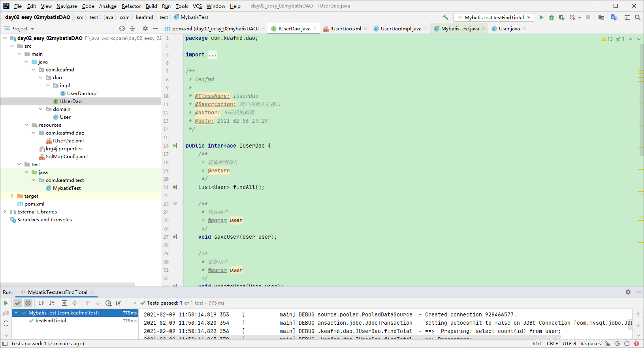Click the UTF-8 encoding in status bar
This screenshot has width=644, height=348.
569,344
